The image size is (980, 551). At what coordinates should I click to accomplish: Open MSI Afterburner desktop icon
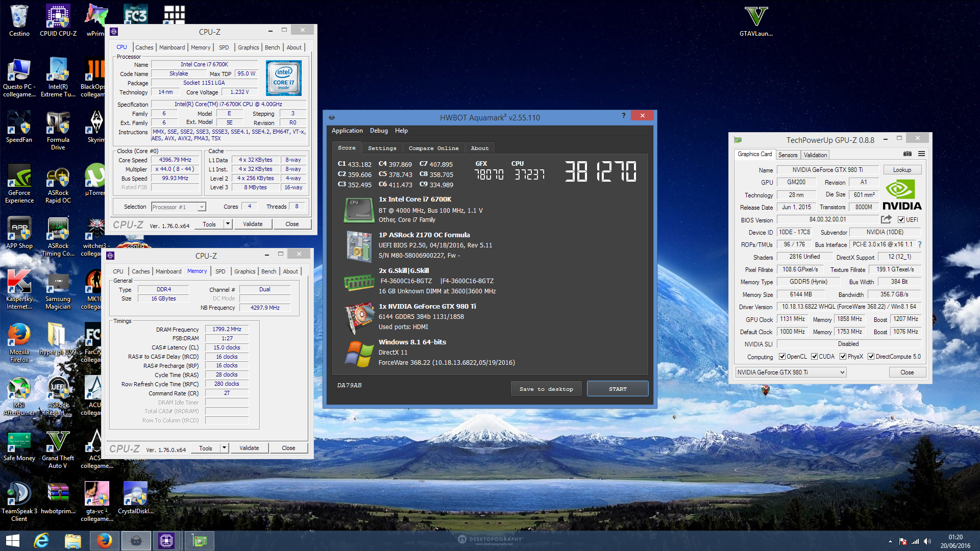[x=19, y=396]
